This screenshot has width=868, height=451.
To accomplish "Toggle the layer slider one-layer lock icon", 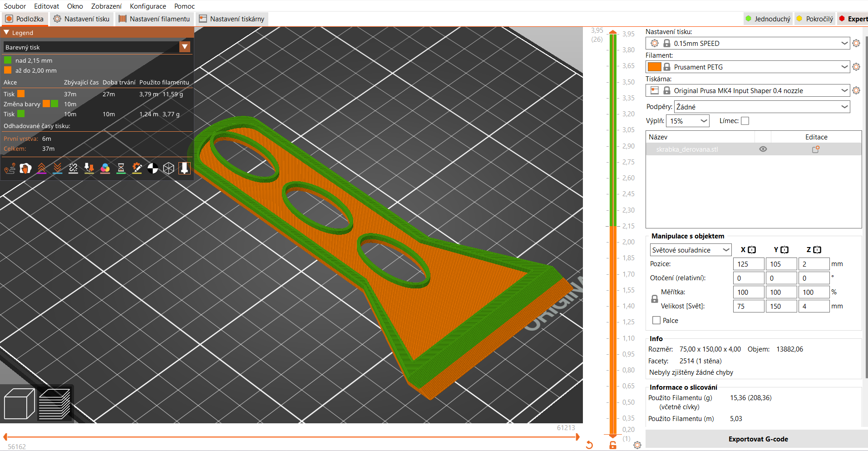I will 613,445.
